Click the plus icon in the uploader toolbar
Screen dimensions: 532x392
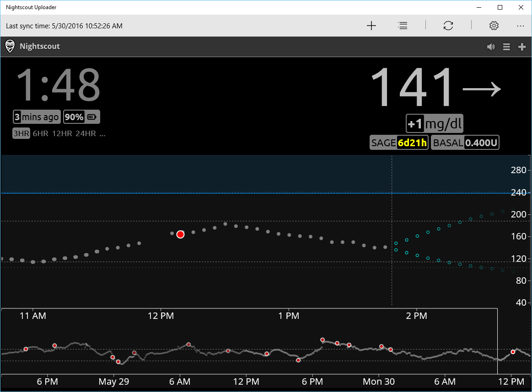click(x=371, y=26)
